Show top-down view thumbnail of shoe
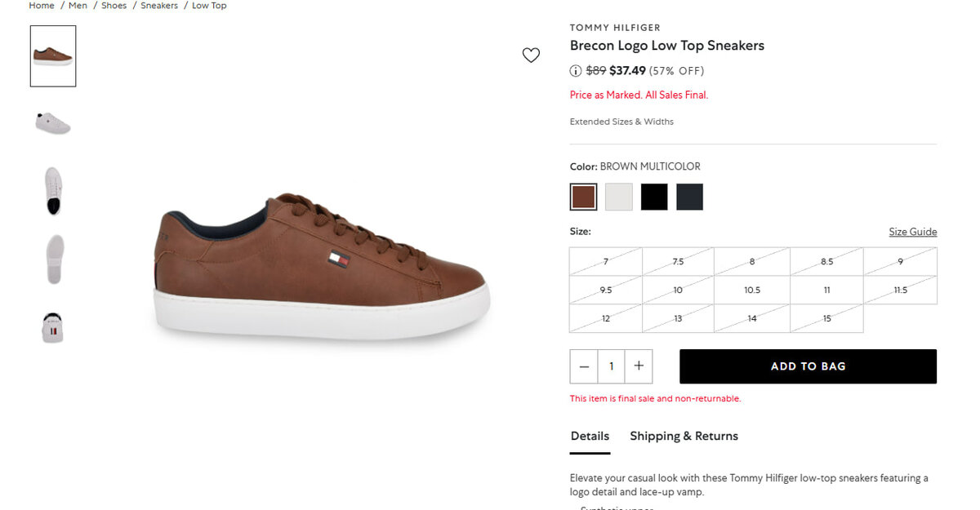 coord(53,190)
